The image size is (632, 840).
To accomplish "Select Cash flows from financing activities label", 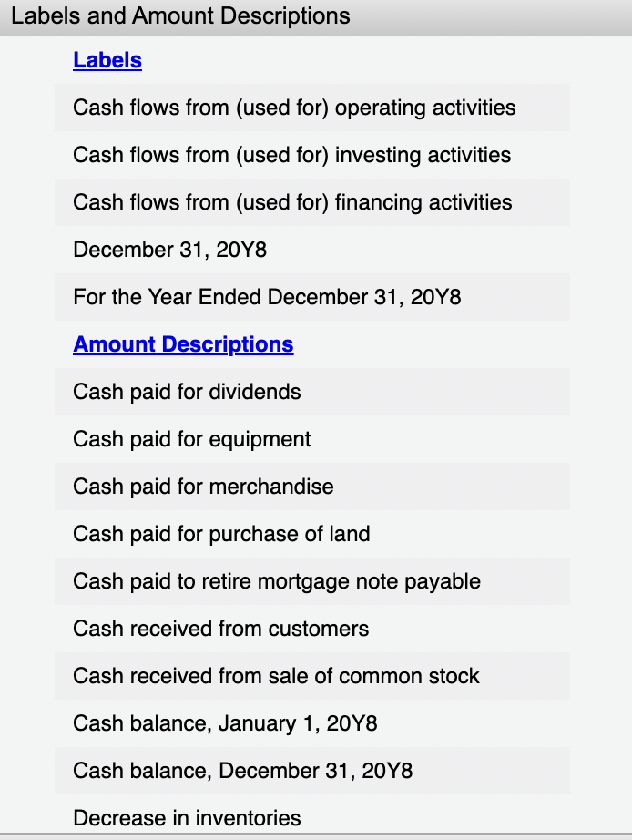I will click(293, 202).
